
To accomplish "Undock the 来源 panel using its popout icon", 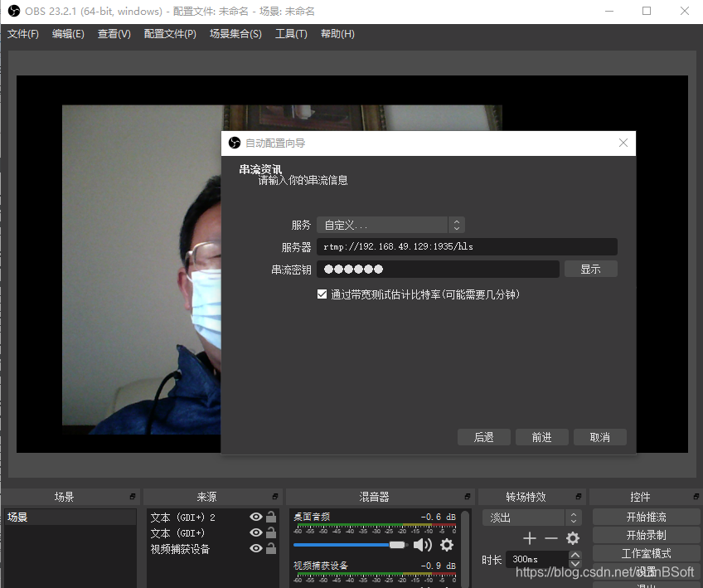I will click(x=276, y=496).
